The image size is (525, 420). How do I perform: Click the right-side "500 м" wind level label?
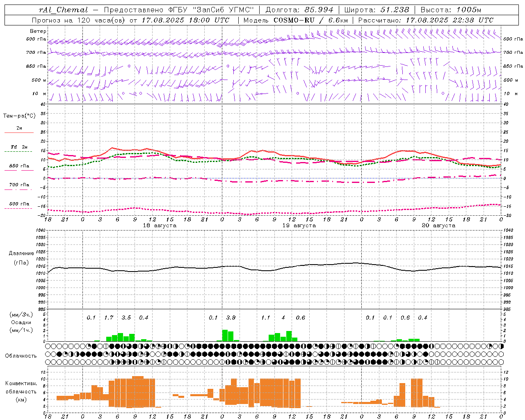coord(510,80)
